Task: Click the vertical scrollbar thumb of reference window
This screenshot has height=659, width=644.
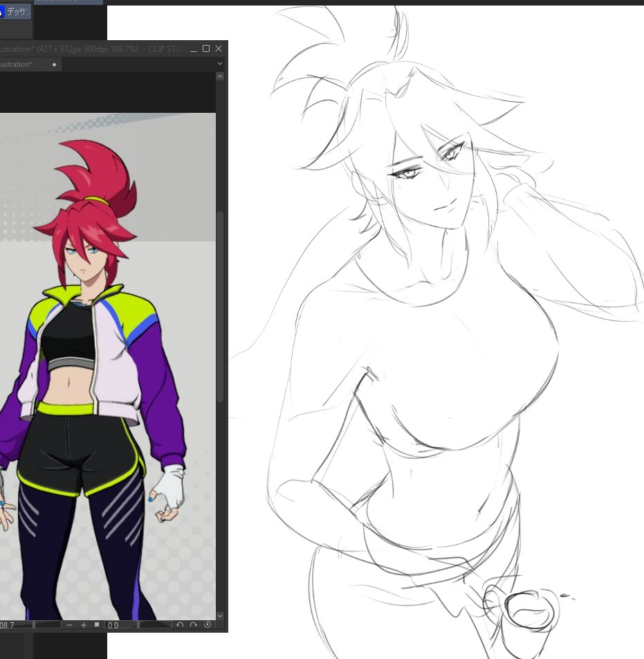Action: (220, 307)
